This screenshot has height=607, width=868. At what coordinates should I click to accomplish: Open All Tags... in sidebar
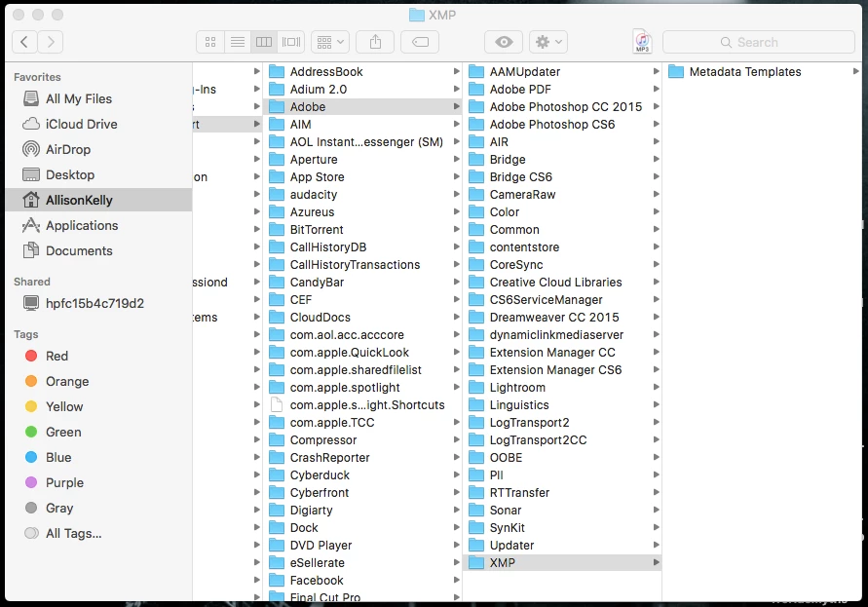pyautogui.click(x=98, y=533)
